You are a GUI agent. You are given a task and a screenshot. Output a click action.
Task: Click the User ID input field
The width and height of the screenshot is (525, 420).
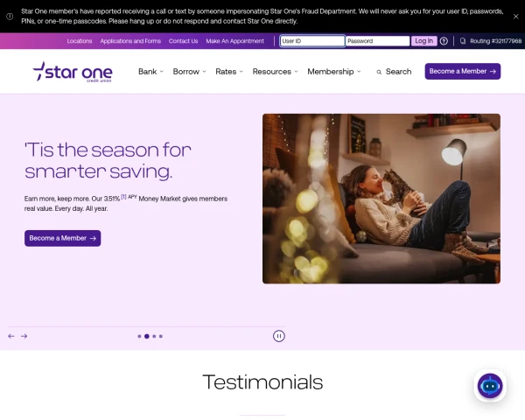pos(311,41)
